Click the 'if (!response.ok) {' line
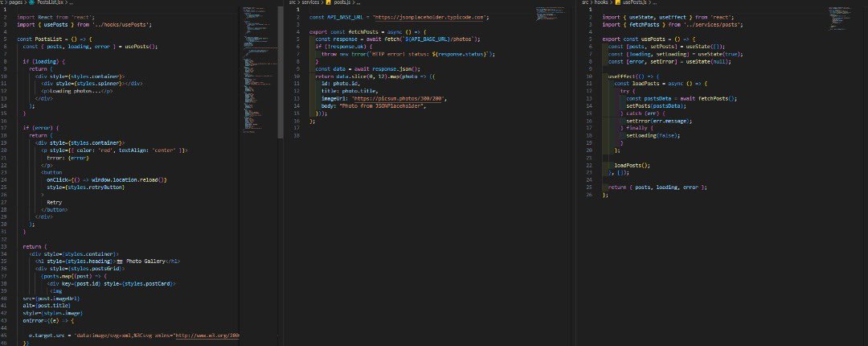 (343, 47)
